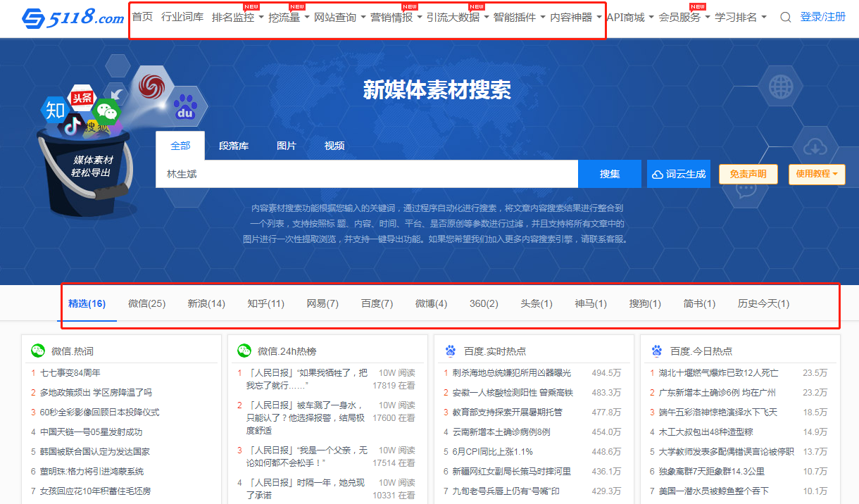
Task: Open the 网易(7) tab
Action: tap(322, 303)
